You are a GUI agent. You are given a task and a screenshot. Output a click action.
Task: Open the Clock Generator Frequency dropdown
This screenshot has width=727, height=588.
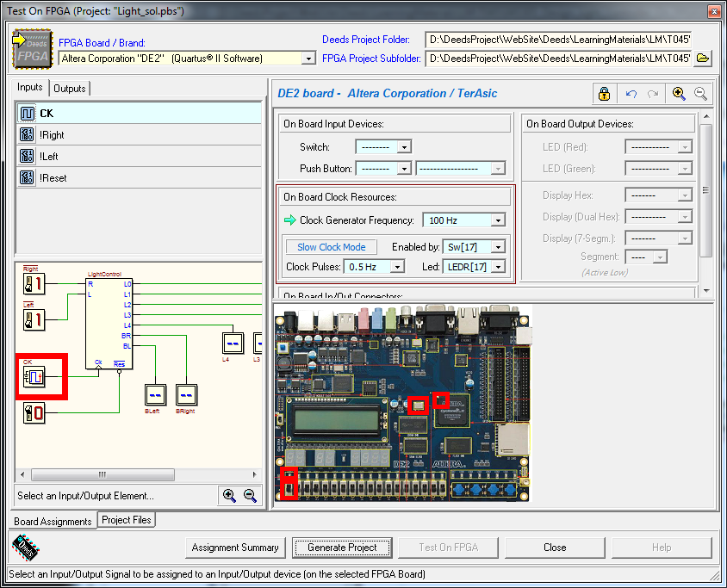pos(499,220)
